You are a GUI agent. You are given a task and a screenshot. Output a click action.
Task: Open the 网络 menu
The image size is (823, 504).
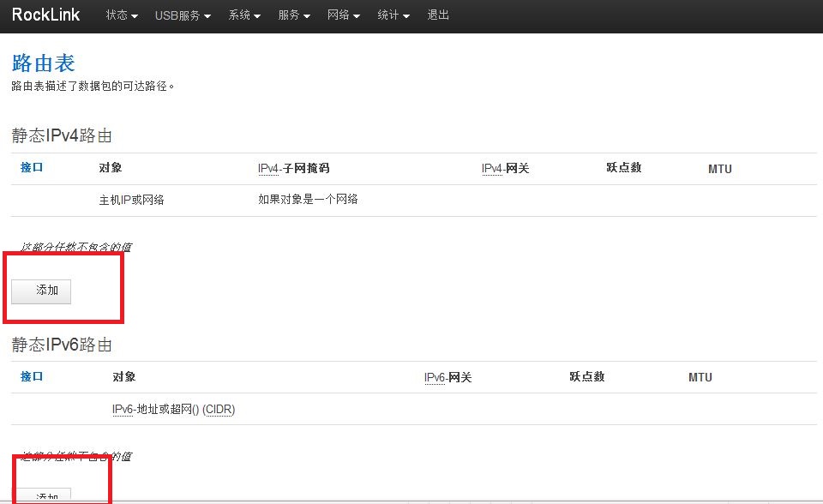point(344,15)
